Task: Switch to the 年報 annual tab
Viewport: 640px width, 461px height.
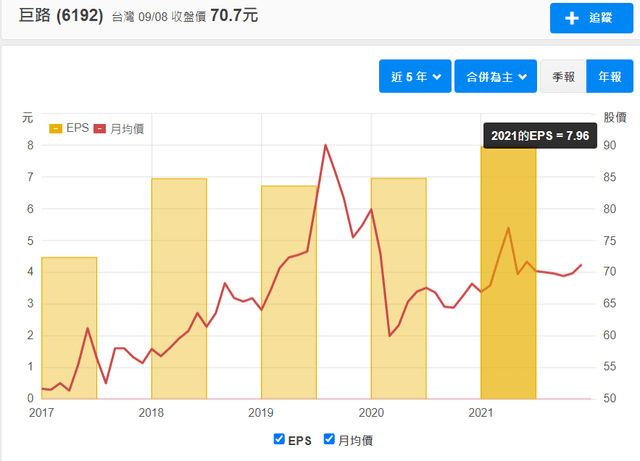Action: [610, 76]
